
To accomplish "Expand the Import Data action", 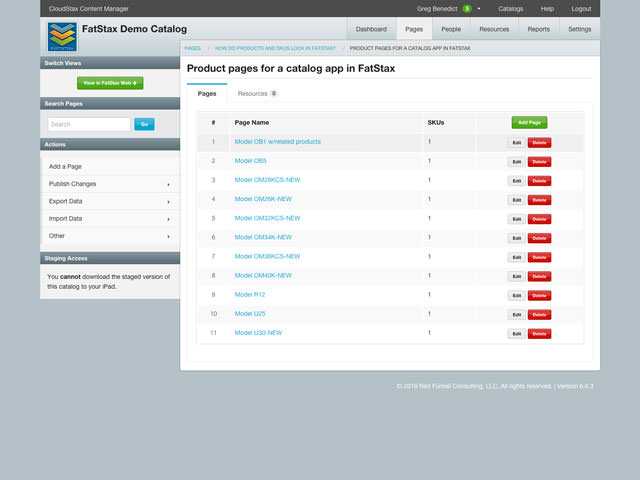I will point(111,219).
